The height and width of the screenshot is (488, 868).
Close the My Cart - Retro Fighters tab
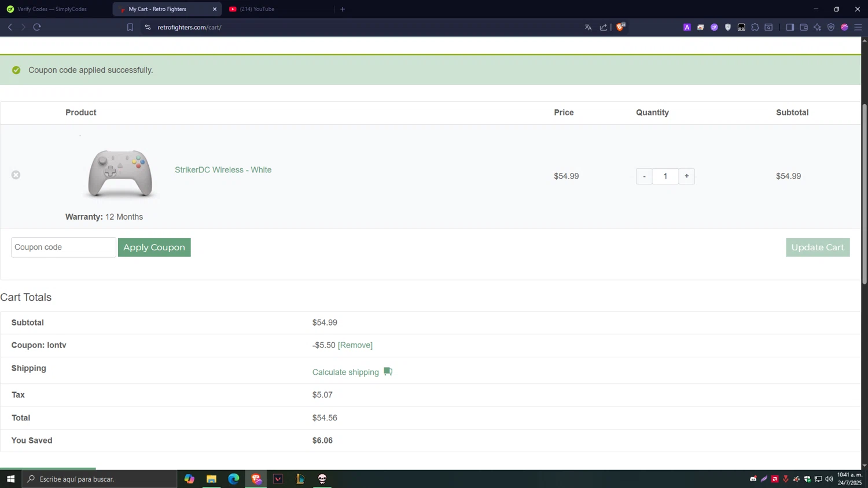pyautogui.click(x=215, y=9)
